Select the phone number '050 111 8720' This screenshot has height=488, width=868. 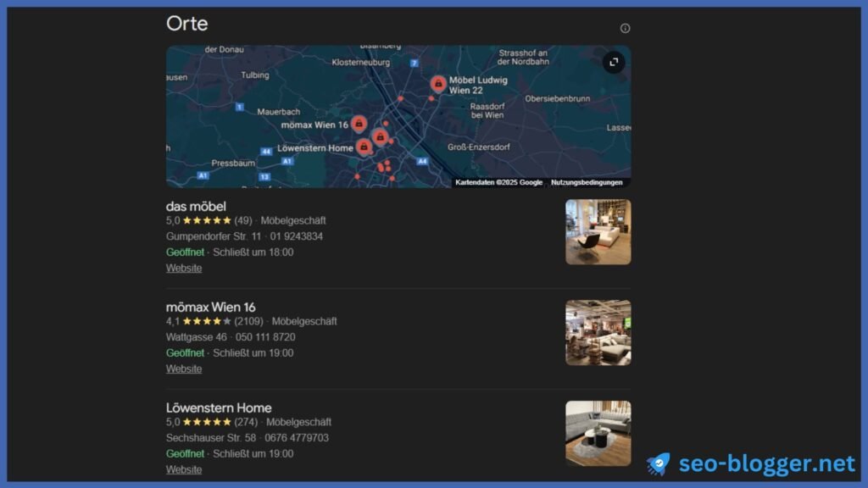pos(265,337)
